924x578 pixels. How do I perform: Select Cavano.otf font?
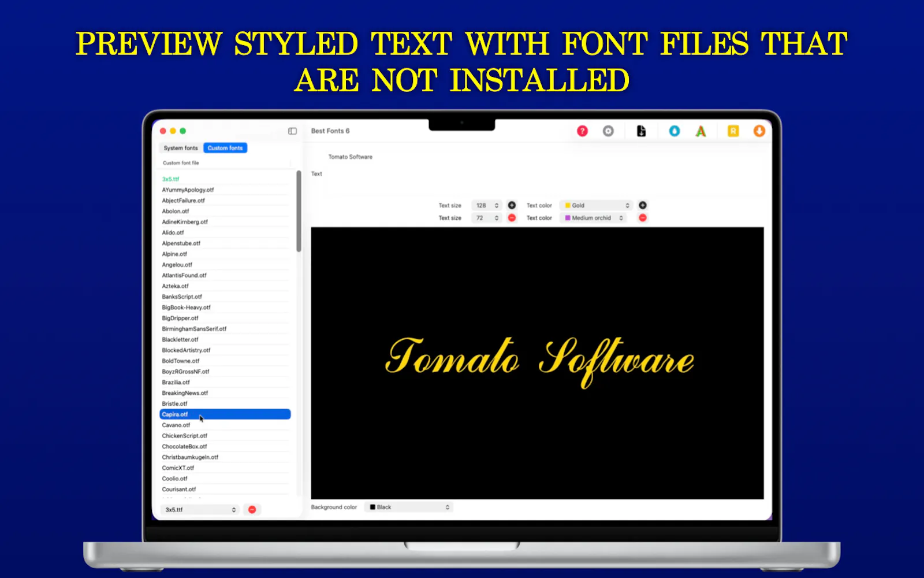225,425
